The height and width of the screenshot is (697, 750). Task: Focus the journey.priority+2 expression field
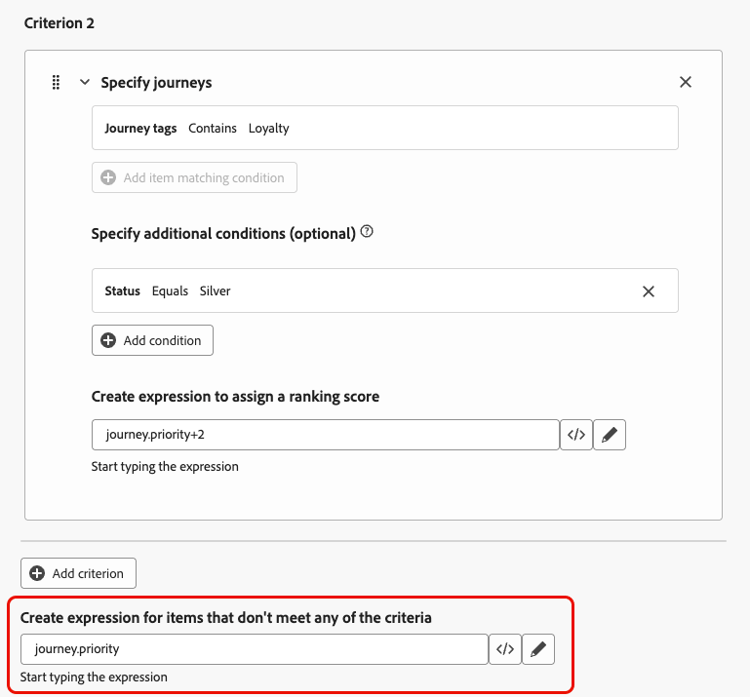[325, 435]
